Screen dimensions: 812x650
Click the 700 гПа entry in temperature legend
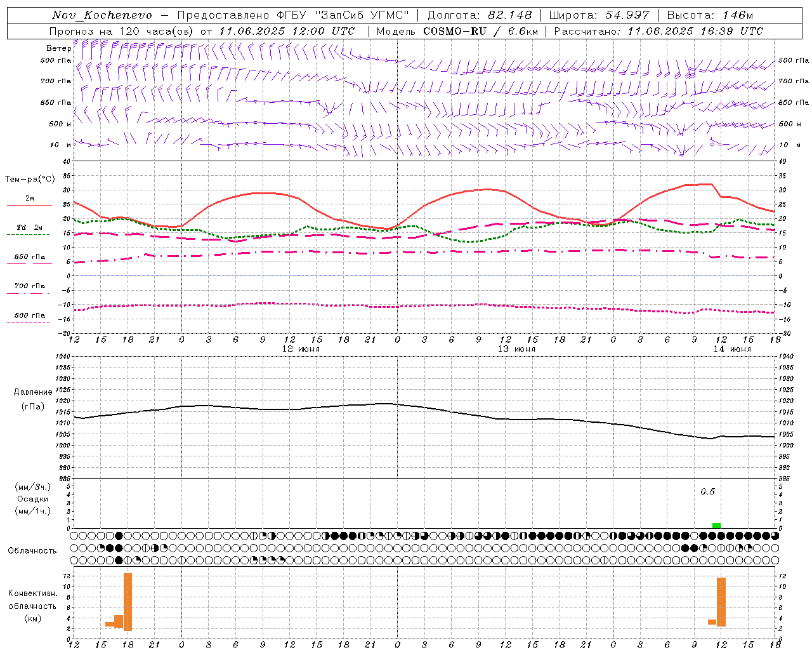coord(29,286)
